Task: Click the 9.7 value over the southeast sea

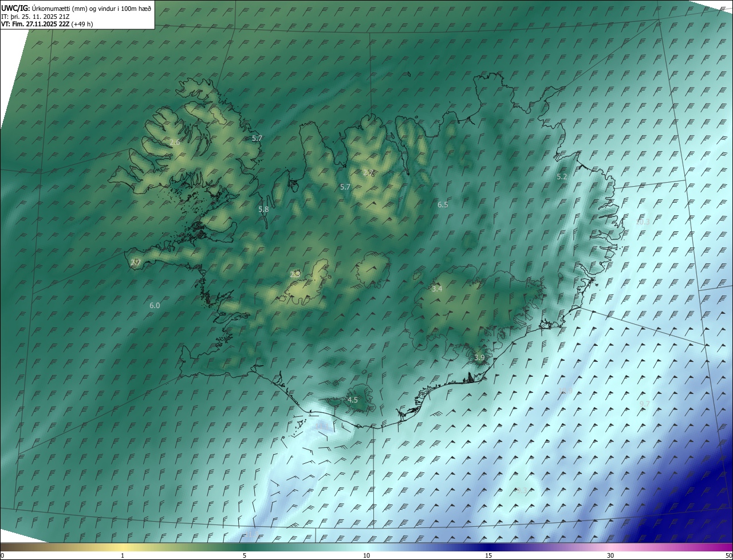Action: pyautogui.click(x=644, y=404)
